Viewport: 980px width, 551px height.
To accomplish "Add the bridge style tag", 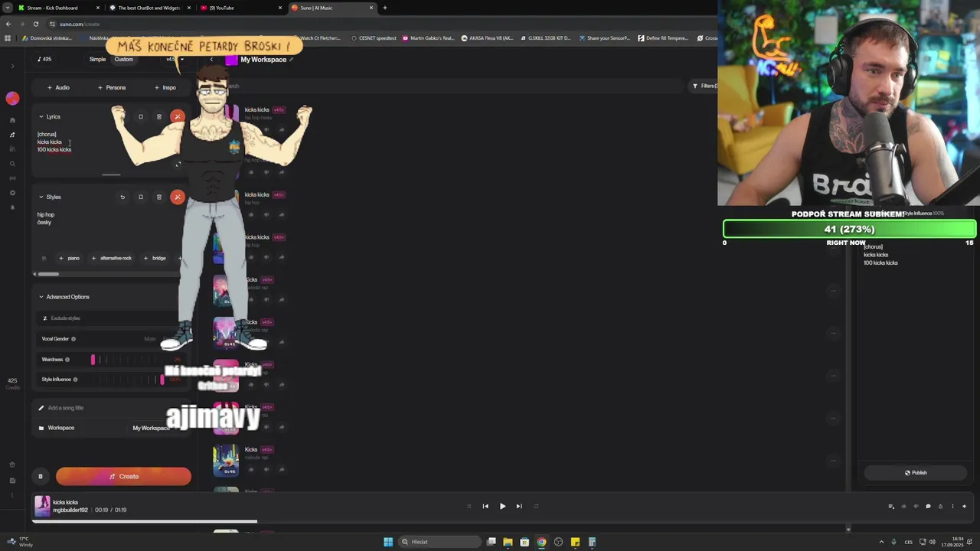I will (155, 258).
